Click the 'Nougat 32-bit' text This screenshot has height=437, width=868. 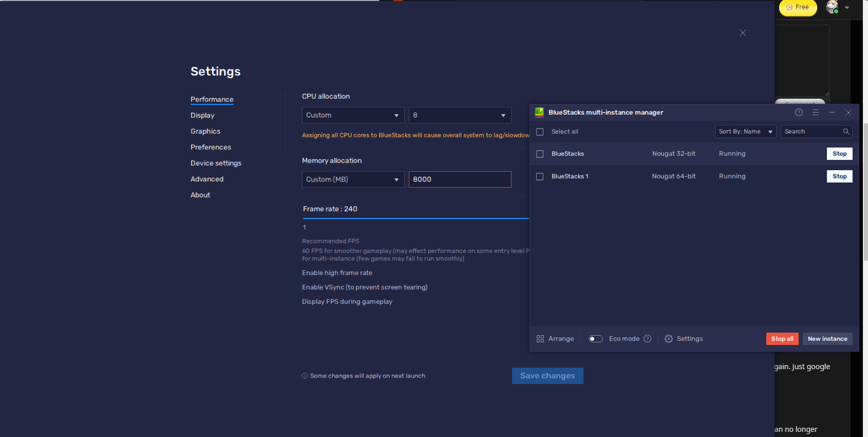[x=674, y=154]
